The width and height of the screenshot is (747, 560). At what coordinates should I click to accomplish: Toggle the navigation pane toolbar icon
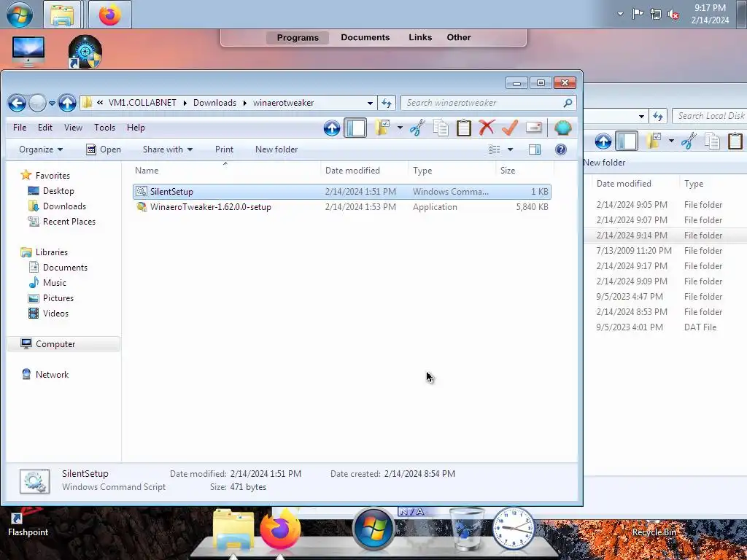pos(355,128)
